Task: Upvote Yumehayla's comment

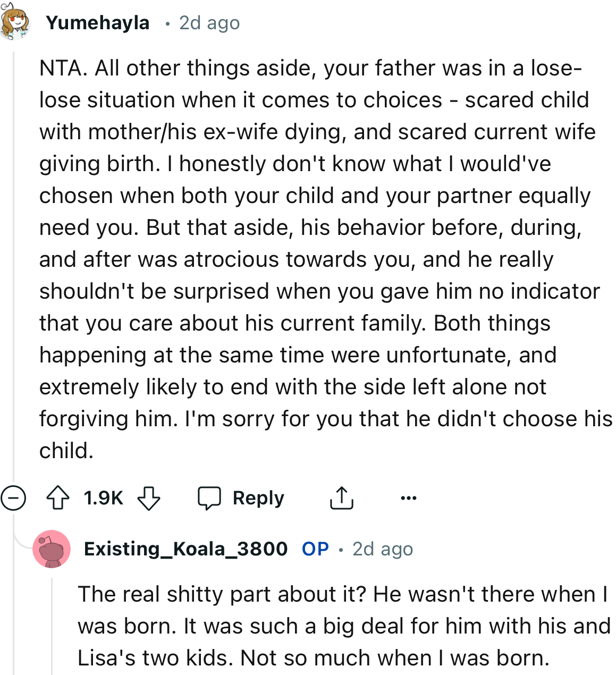Action: tap(58, 498)
